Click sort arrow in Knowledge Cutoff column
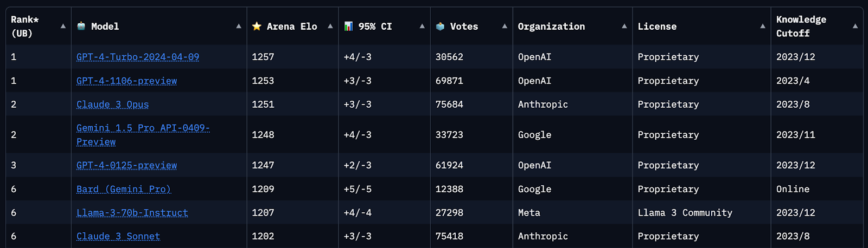 pos(855,26)
